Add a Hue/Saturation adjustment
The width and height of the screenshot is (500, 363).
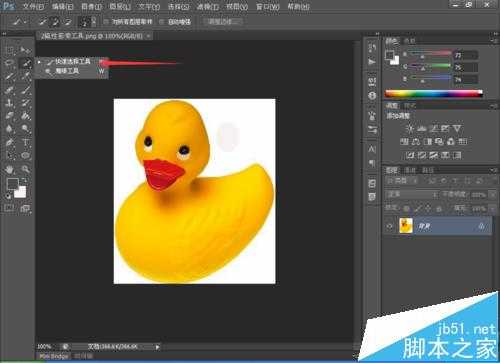(x=404, y=142)
